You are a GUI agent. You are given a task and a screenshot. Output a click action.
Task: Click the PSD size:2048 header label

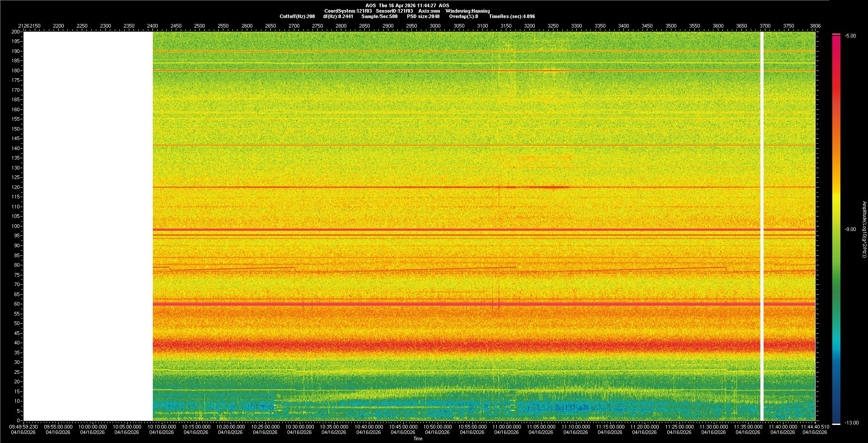coord(423,17)
